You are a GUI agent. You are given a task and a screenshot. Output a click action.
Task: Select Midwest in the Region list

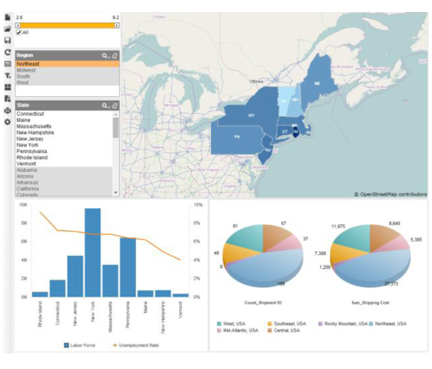coord(67,70)
